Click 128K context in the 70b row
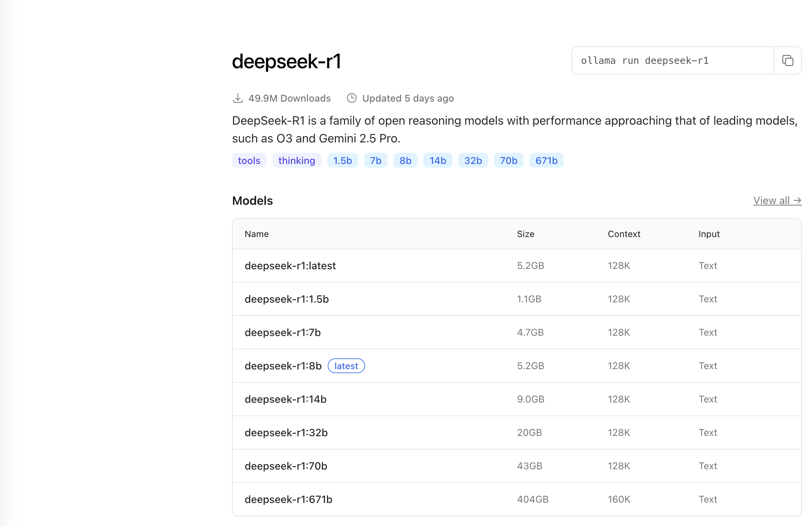The width and height of the screenshot is (812, 526). (619, 466)
